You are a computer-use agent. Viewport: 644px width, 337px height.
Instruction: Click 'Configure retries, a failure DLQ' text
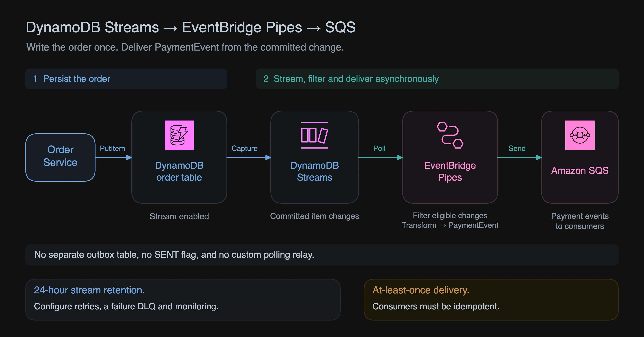(x=126, y=306)
